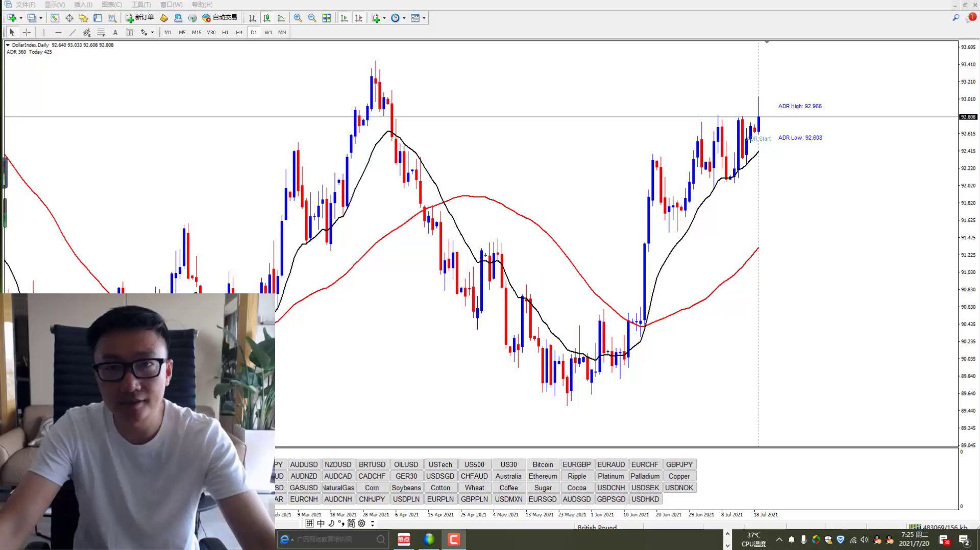Select the text label tool
The image size is (980, 550).
coord(130,32)
